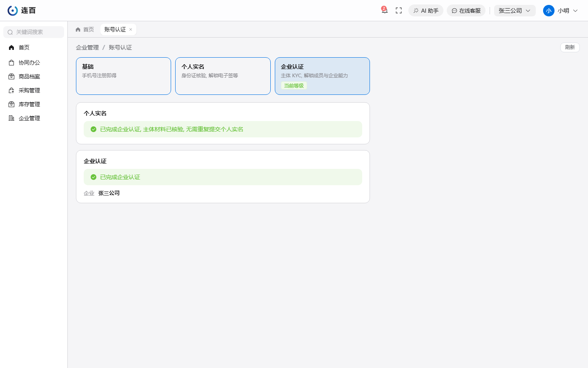Open 在线客服 online support
The image size is (588, 368).
click(466, 11)
